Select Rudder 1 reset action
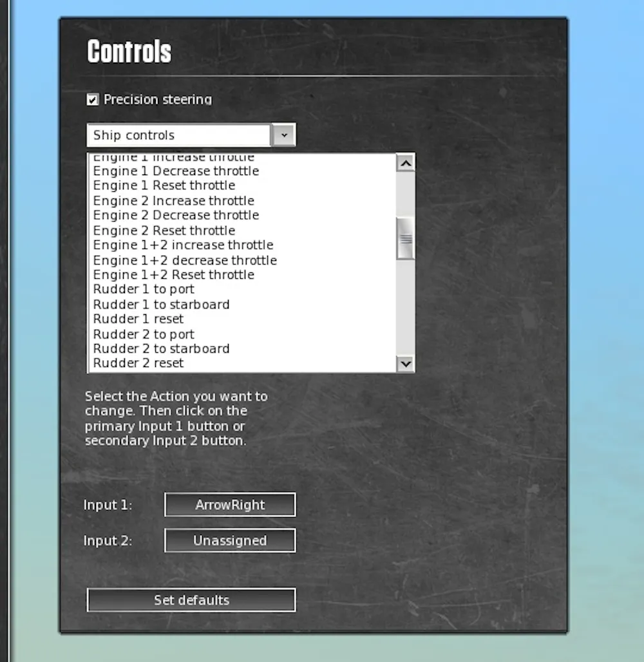This screenshot has height=662, width=644. pos(243,319)
